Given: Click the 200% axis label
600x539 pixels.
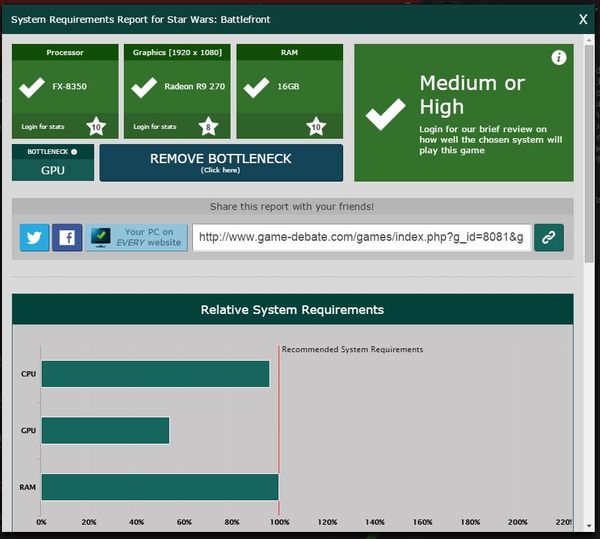Looking at the screenshot, I should pos(518,522).
